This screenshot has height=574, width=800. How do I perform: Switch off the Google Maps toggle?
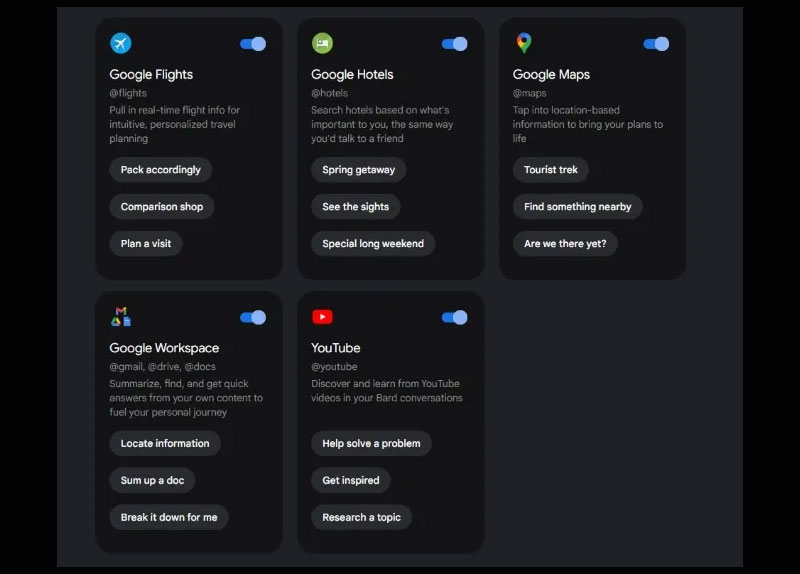(656, 44)
